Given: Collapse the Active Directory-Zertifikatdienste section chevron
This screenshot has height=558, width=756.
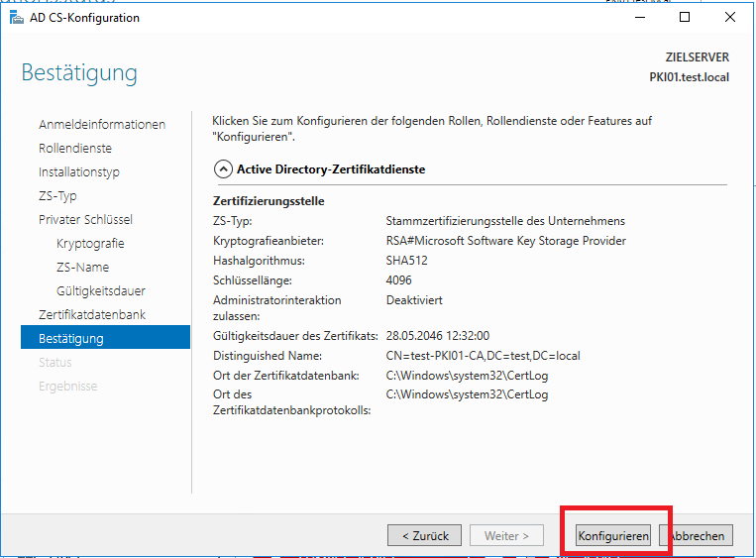Looking at the screenshot, I should point(223,169).
